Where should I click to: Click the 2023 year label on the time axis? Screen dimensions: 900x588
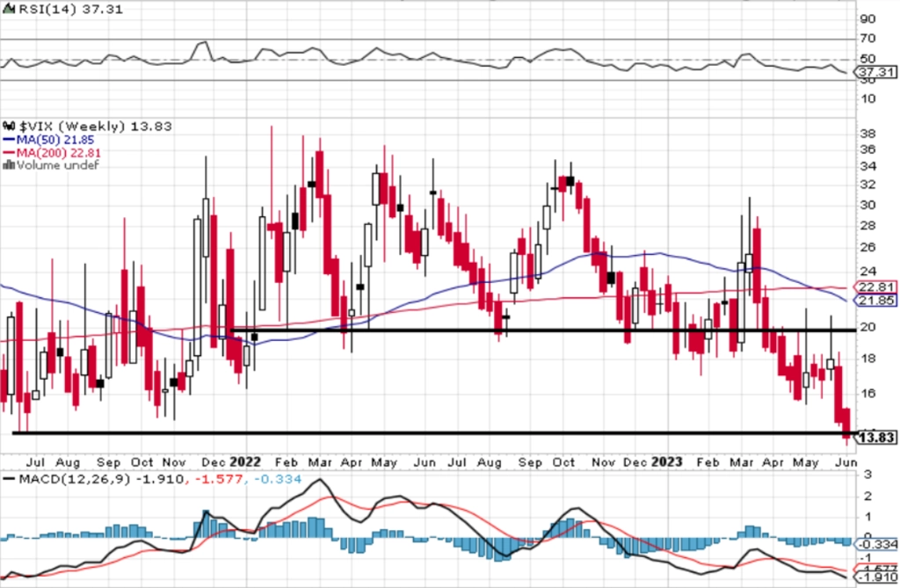(666, 461)
